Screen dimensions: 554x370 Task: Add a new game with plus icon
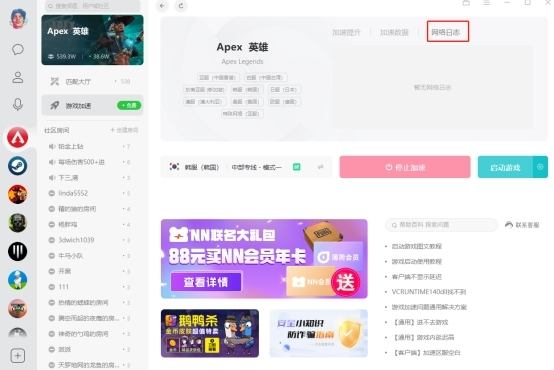click(18, 356)
